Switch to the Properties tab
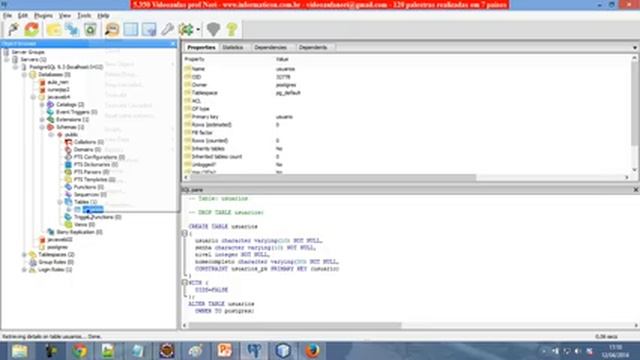The width and height of the screenshot is (640, 360). 201,47
